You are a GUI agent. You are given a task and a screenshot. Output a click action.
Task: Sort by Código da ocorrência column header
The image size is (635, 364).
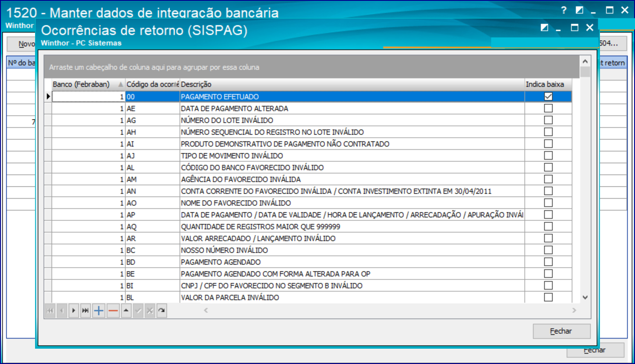pos(152,84)
